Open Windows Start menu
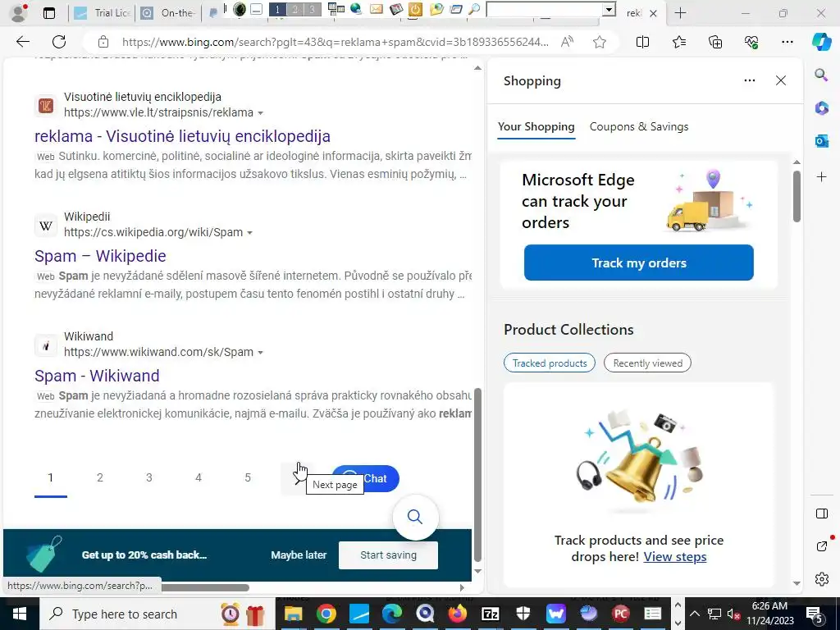840x630 pixels. tap(20, 614)
